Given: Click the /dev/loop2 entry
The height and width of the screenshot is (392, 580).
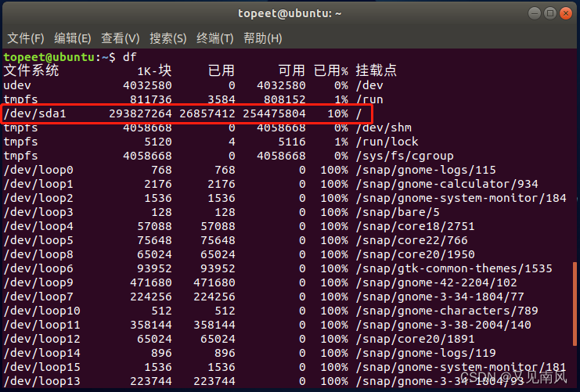Looking at the screenshot, I should 38,198.
